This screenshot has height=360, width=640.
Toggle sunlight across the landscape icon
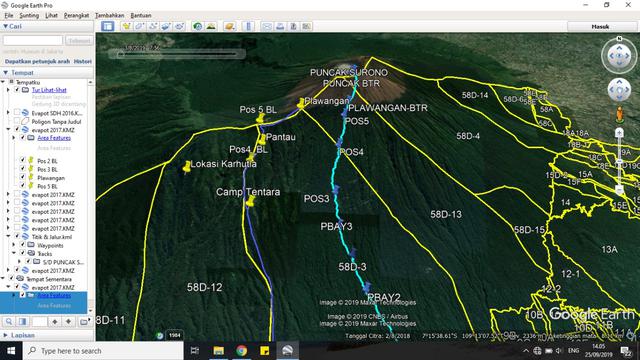coord(211,26)
